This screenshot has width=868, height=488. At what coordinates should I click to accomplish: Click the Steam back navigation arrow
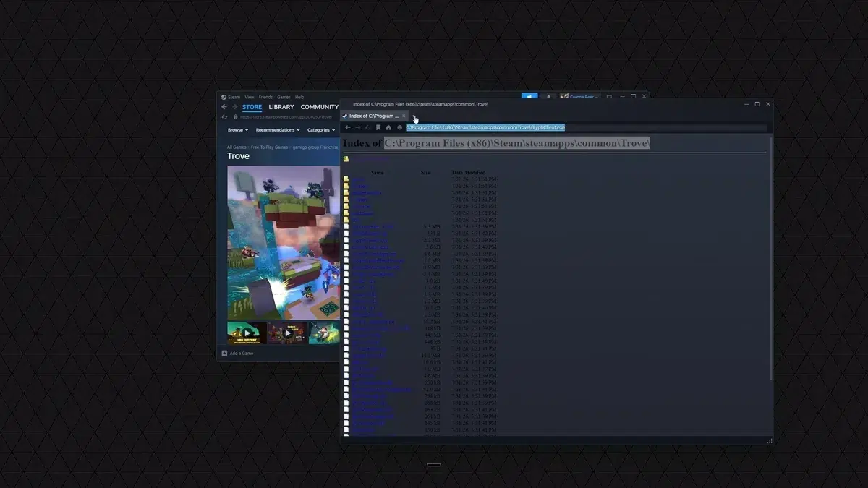click(224, 107)
